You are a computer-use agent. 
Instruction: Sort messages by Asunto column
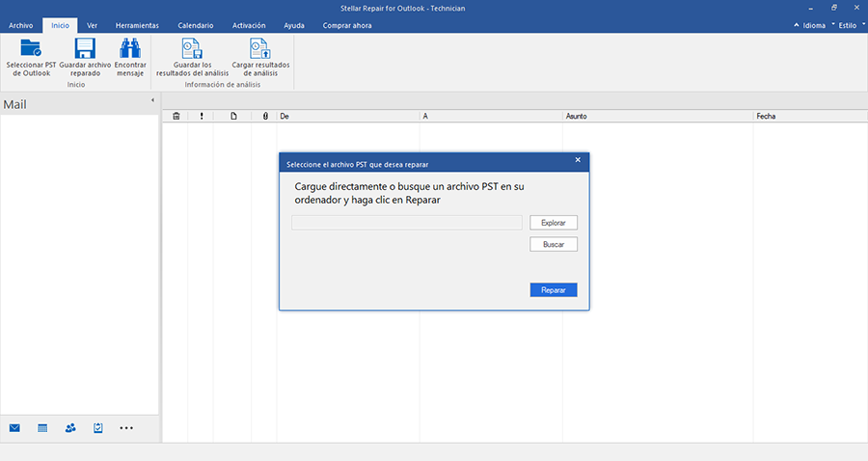(658, 117)
